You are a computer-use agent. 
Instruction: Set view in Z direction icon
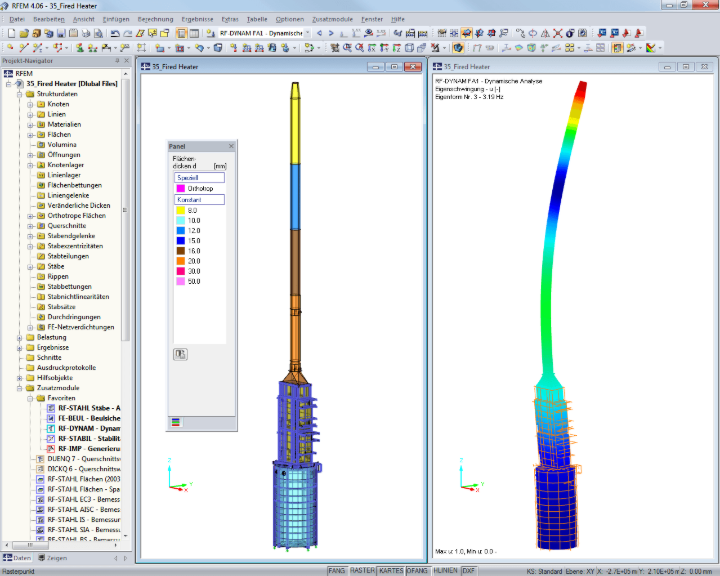click(396, 48)
